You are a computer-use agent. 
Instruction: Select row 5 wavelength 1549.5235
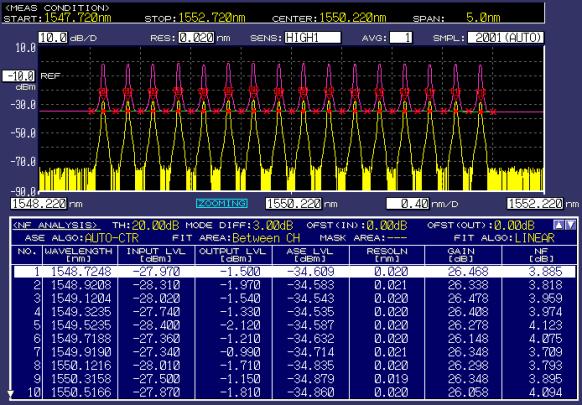[x=81, y=325]
